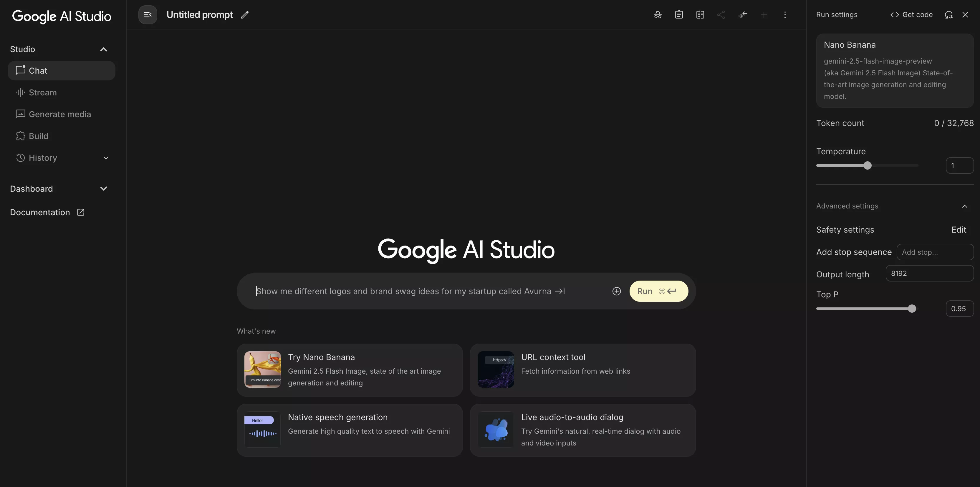Click the Output length field

pyautogui.click(x=929, y=273)
